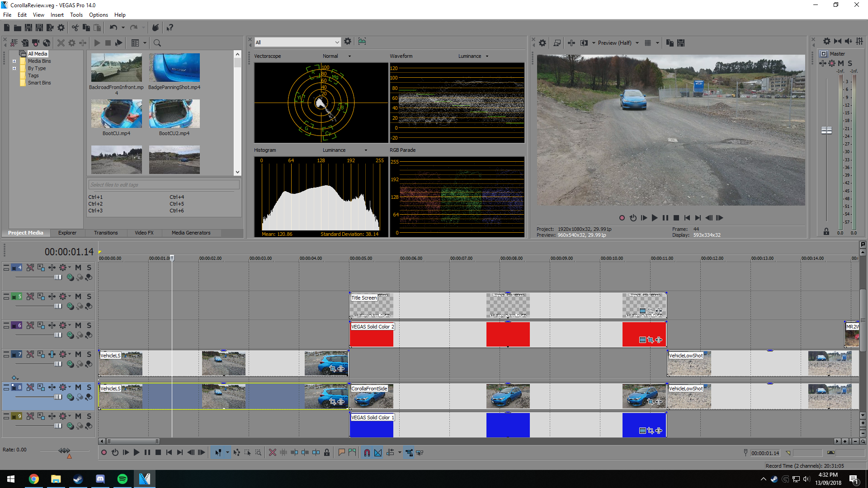This screenshot has width=868, height=488.
Task: Switch to the Video FX tab
Action: [x=144, y=233]
